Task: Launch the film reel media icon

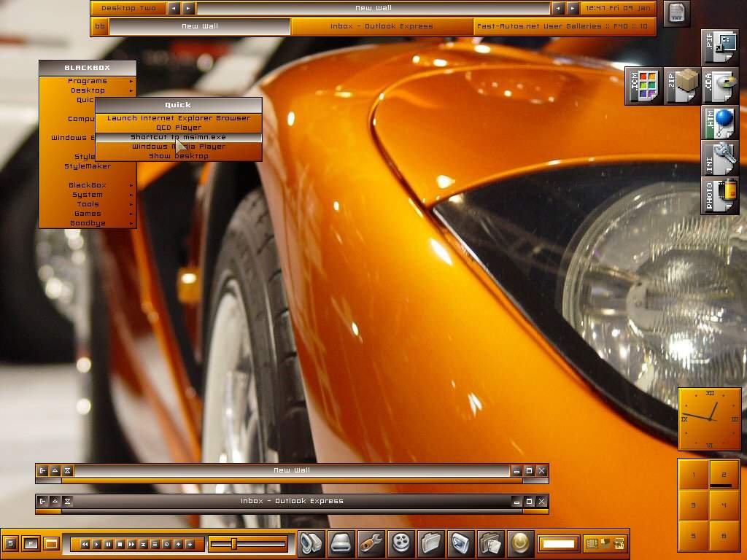Action: click(x=401, y=542)
